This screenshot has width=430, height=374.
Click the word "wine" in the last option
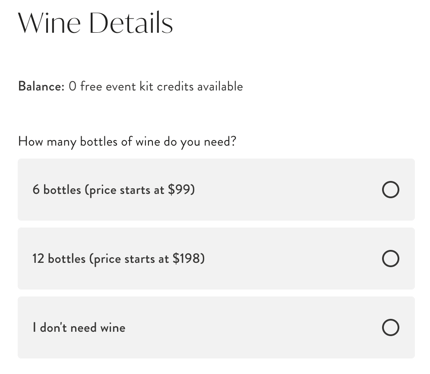tap(113, 328)
